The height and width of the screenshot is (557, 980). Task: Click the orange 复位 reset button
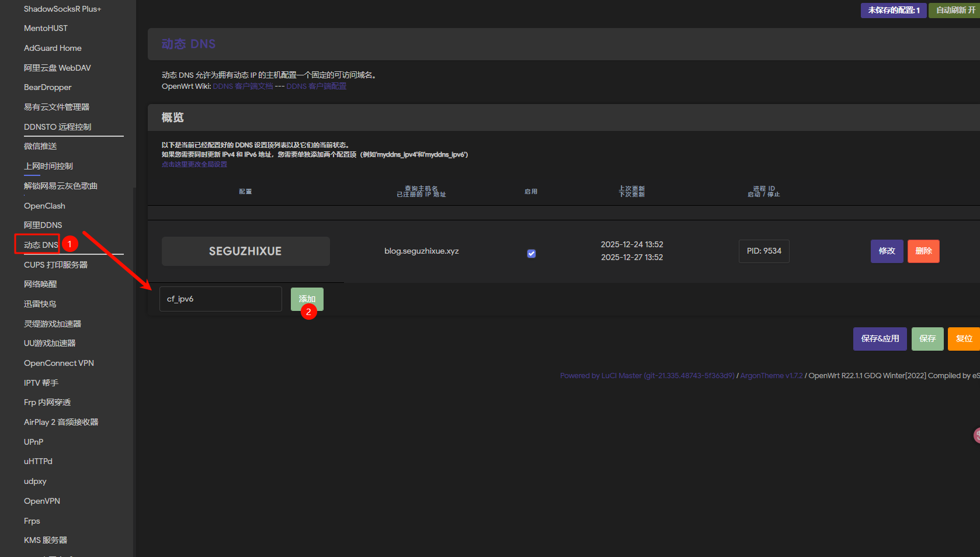coord(964,339)
